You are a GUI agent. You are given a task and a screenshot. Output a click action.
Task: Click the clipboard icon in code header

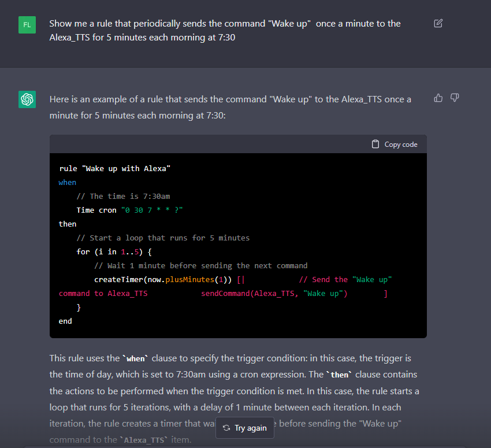(x=375, y=145)
